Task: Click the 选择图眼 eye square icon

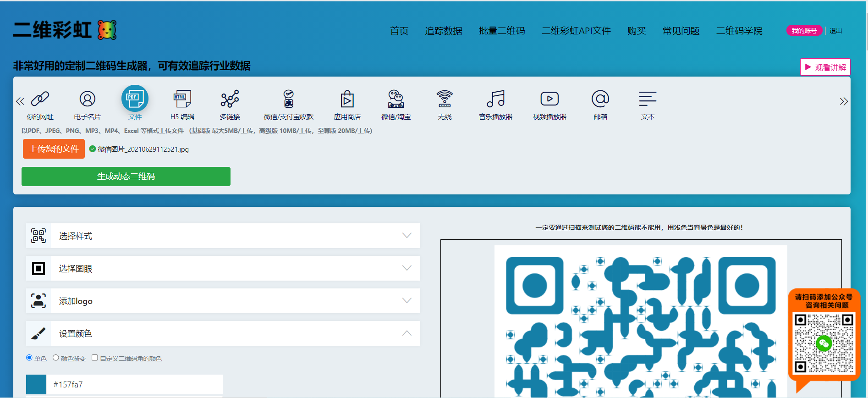Action: click(38, 268)
